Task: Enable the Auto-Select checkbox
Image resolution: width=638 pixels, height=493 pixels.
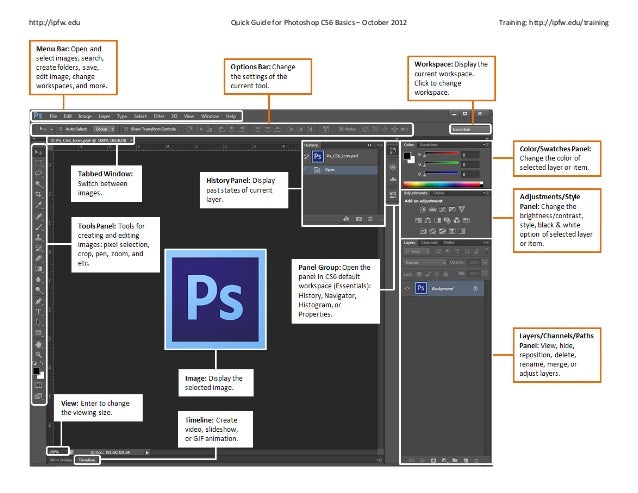Action: (60, 129)
